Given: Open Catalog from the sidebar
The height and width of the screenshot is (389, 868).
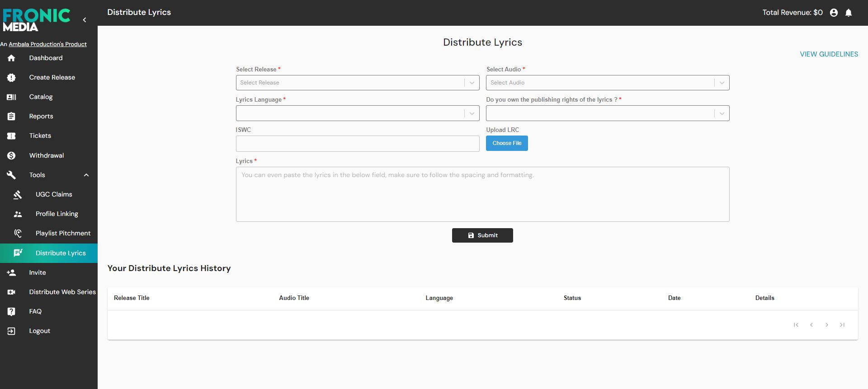Looking at the screenshot, I should point(41,97).
